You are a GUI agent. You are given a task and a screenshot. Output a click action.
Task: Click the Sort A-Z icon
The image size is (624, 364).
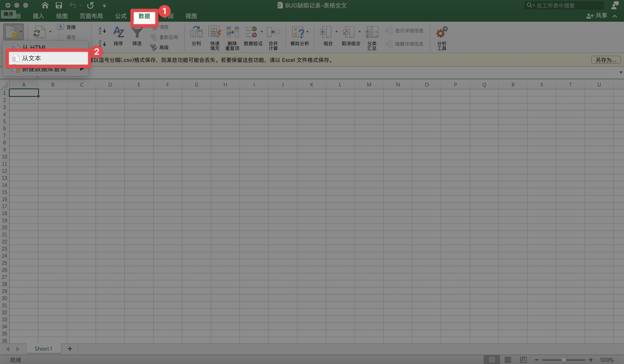tap(102, 31)
